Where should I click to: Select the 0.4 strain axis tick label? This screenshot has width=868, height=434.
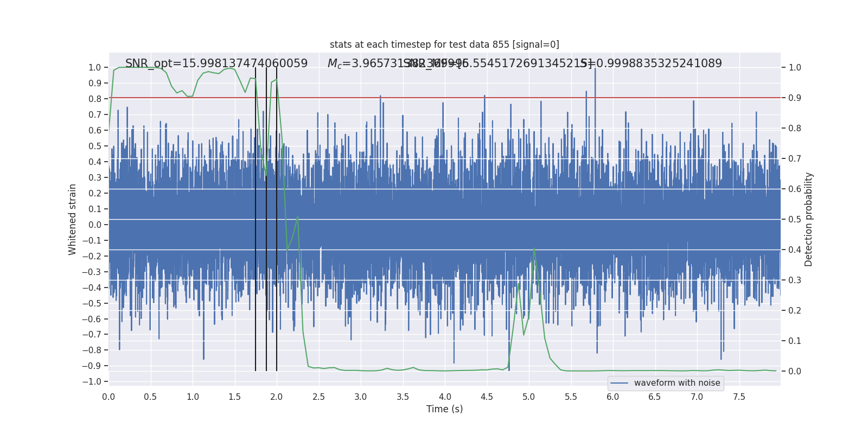tap(95, 162)
